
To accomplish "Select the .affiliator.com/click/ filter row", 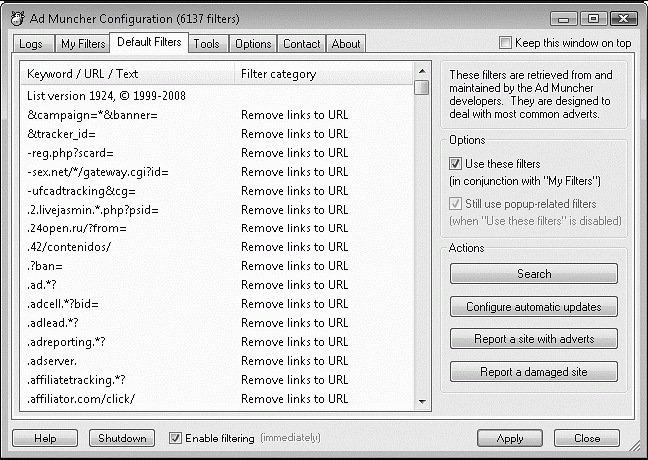I will [217, 399].
